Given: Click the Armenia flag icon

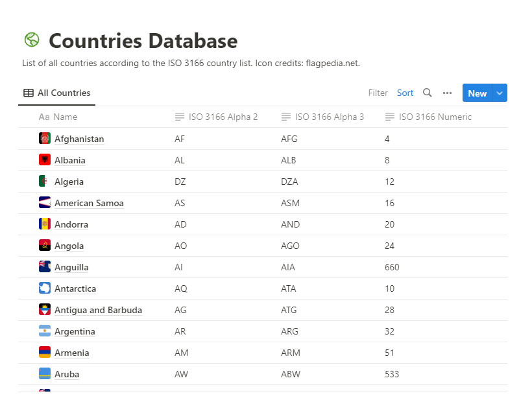Looking at the screenshot, I should [x=45, y=353].
